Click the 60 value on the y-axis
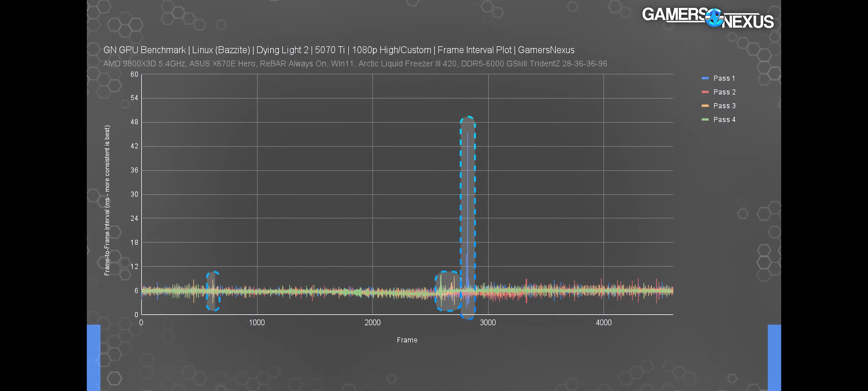This screenshot has height=391, width=868. tap(134, 74)
